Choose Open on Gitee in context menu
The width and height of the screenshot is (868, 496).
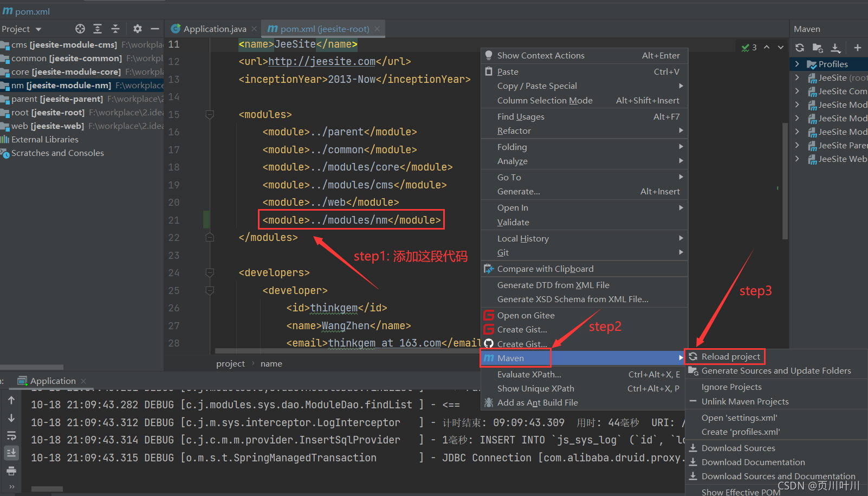coord(584,315)
